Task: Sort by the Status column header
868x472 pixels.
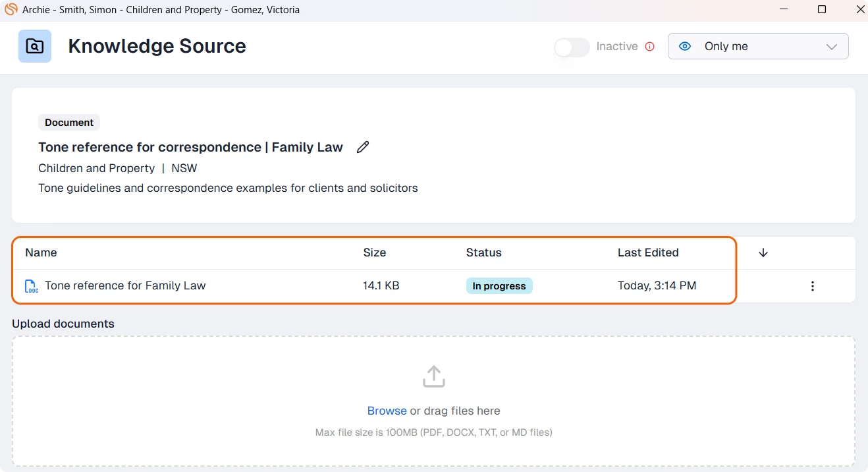Action: pos(483,252)
